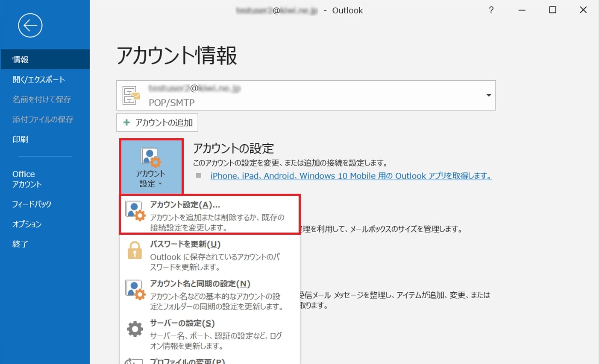Viewport: 599px width, 364px height.
Task: Open the Outlook mobile app download link
Action: coord(351,176)
